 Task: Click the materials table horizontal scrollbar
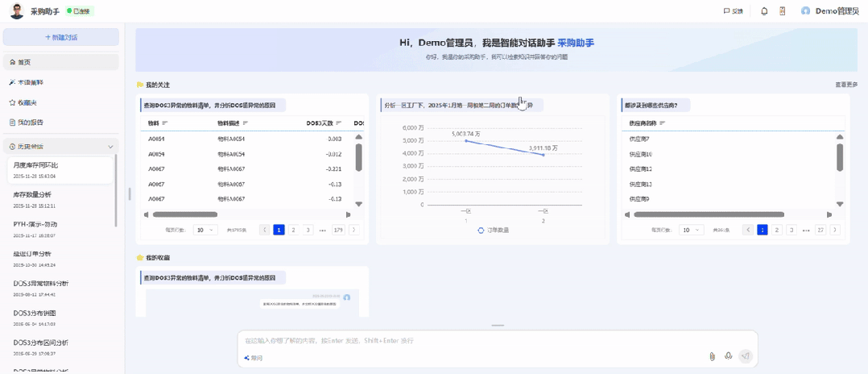[x=185, y=214]
